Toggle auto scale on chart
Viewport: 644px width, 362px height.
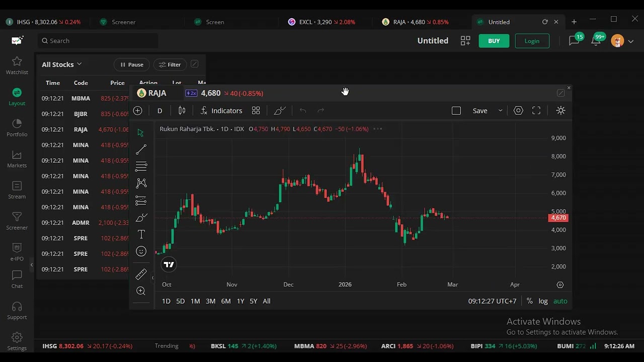pyautogui.click(x=560, y=301)
